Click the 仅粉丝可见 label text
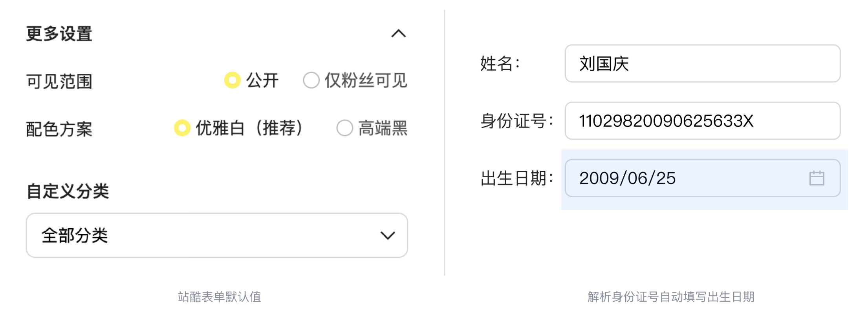The height and width of the screenshot is (313, 868). 366,80
